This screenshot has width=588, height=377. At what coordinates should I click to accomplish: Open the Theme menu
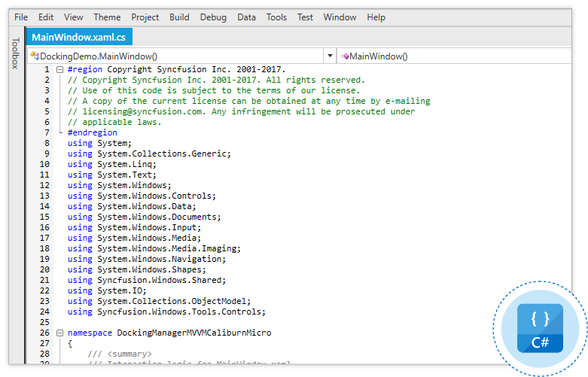pos(107,17)
